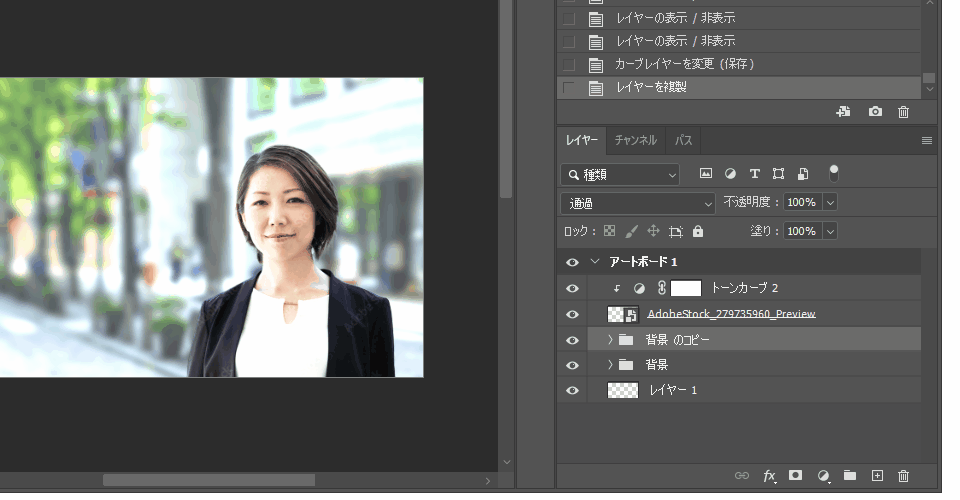
Task: Lock transparent pixels icon
Action: [609, 231]
